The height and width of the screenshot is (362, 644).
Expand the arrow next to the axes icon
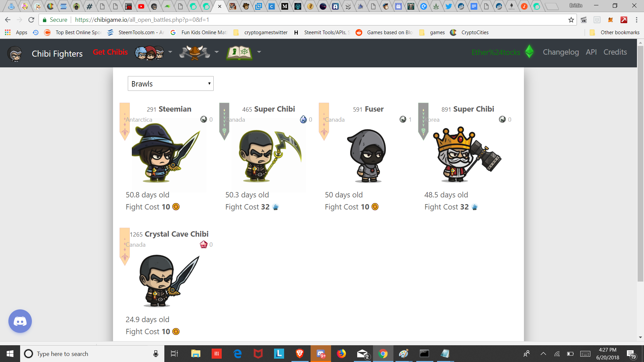(x=217, y=52)
